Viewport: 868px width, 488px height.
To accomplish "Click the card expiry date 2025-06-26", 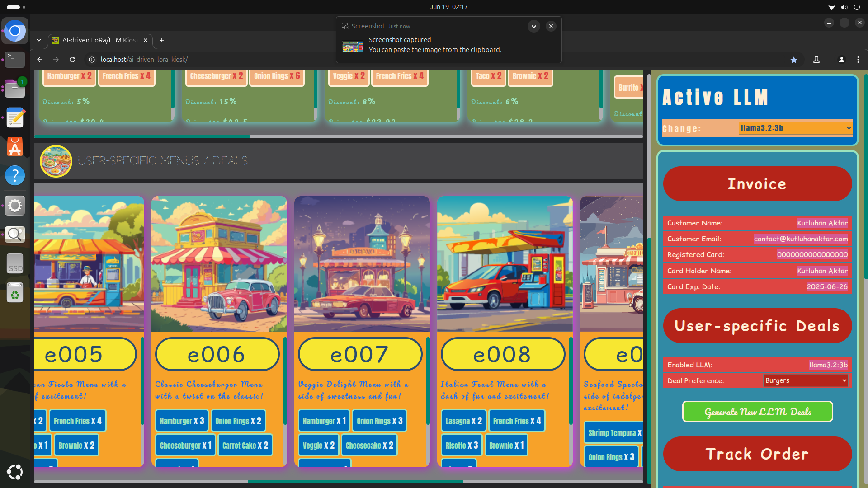I will coord(827,286).
